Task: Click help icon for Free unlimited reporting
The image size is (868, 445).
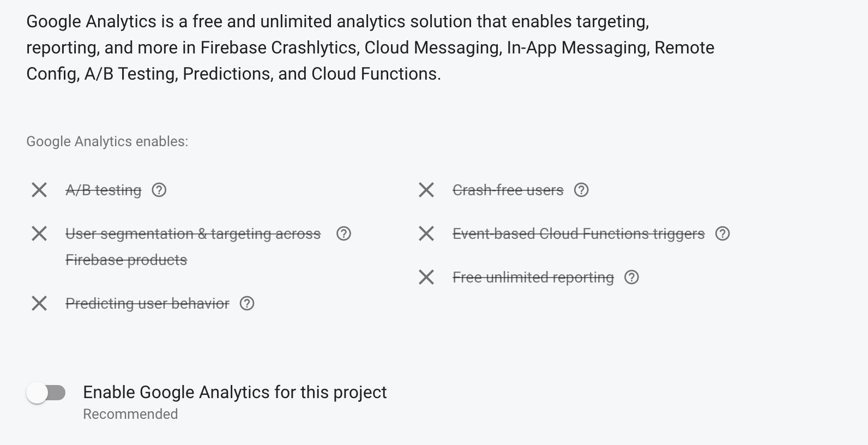Action: click(631, 277)
